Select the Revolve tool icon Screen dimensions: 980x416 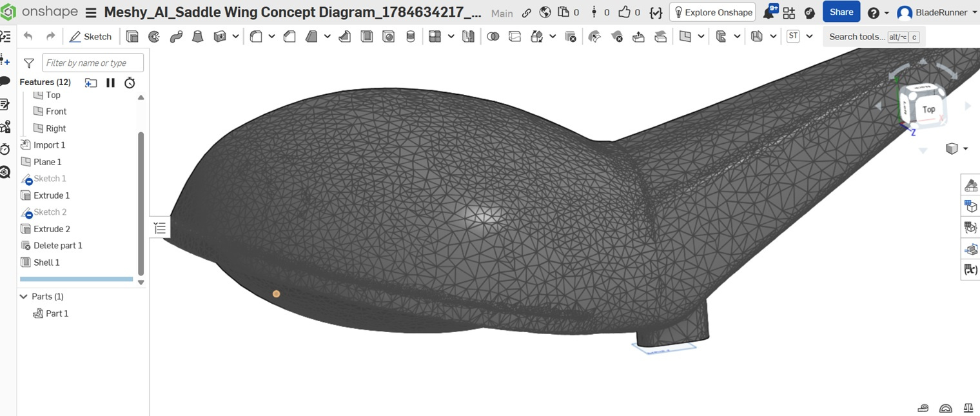(x=154, y=37)
